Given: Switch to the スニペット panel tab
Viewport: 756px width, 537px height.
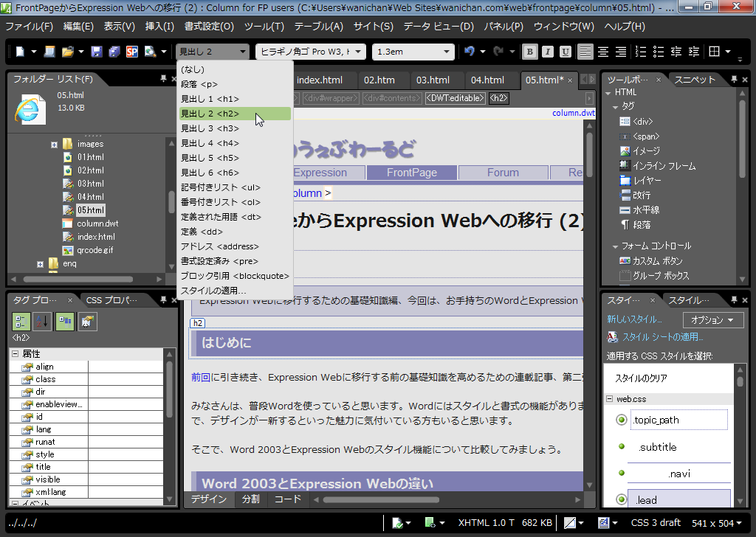Looking at the screenshot, I should point(694,80).
